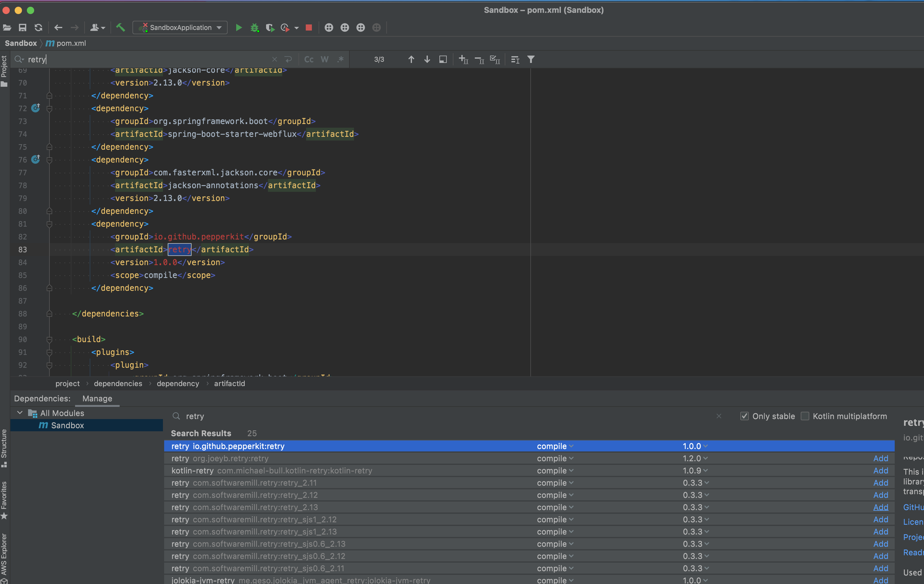The width and height of the screenshot is (924, 584).
Task: Toggle Match Case (Cc) in find bar
Action: [x=309, y=60]
